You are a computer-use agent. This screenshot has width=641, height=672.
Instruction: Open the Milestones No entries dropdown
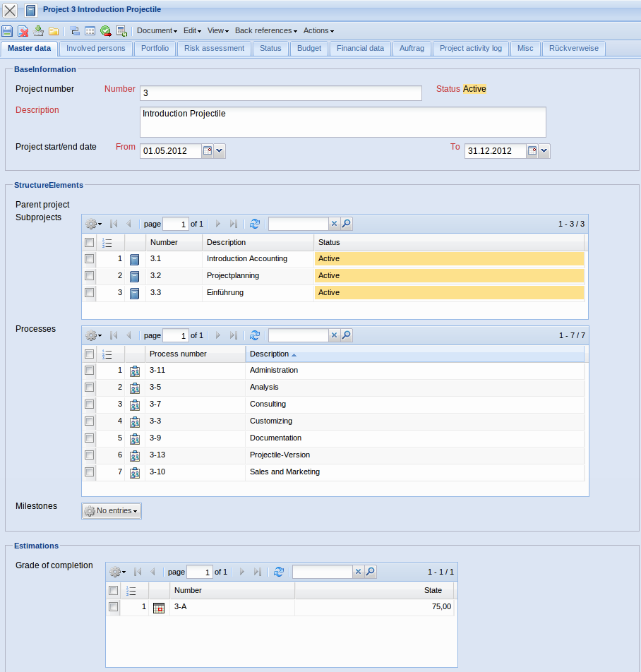click(112, 511)
